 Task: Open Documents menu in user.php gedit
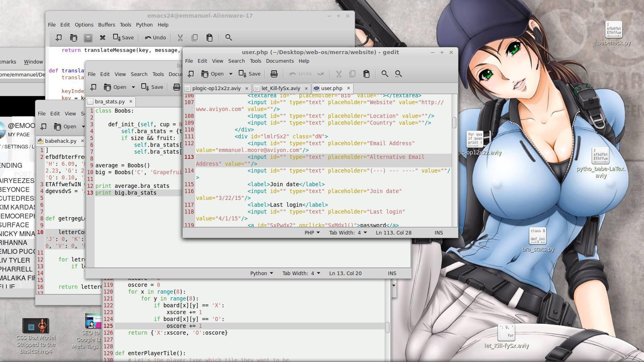[280, 61]
